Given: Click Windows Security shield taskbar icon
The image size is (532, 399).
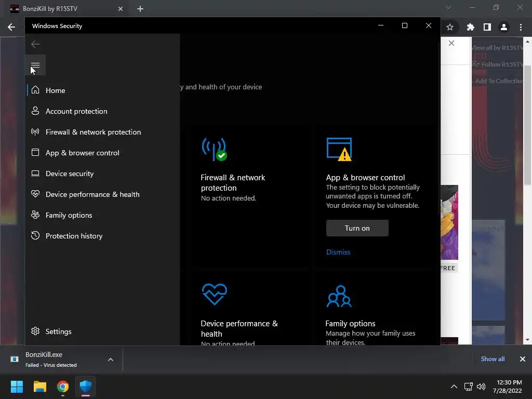Looking at the screenshot, I should click(x=86, y=387).
